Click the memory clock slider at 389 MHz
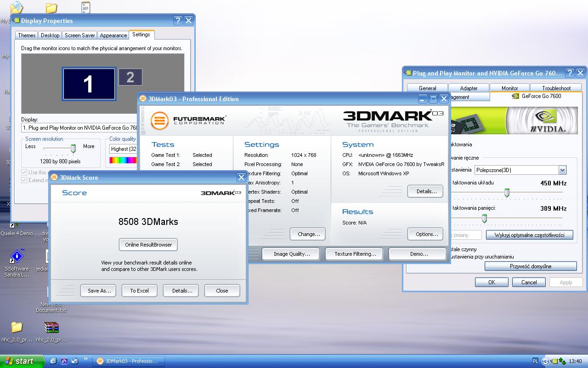The width and height of the screenshot is (588, 368). [484, 219]
